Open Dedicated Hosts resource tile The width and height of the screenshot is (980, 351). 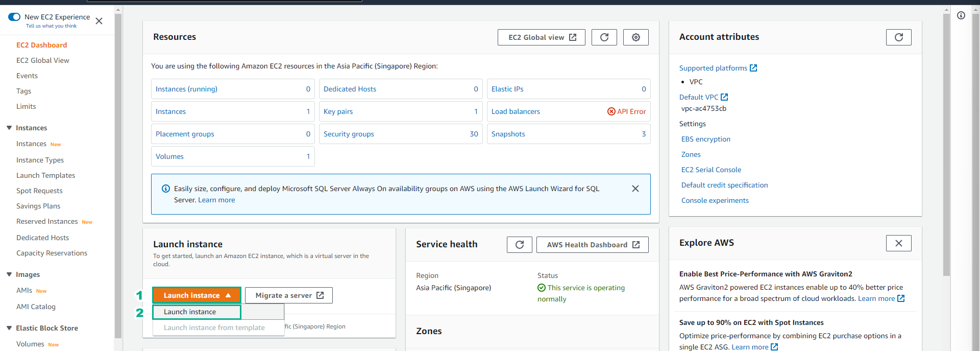[401, 89]
